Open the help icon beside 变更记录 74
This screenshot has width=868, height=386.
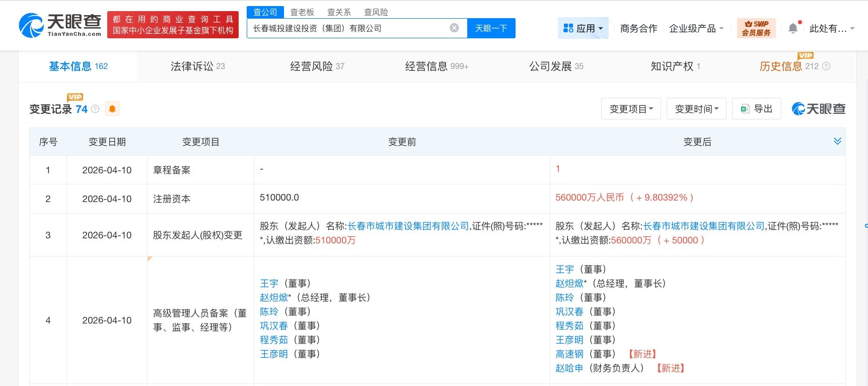click(95, 109)
